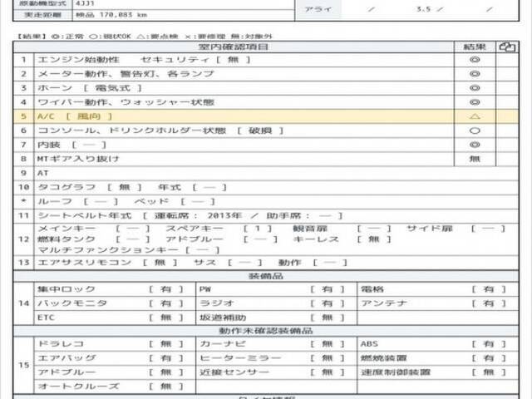Click the 観音扉 entry
This screenshot has height=399, width=532.
[342, 229]
